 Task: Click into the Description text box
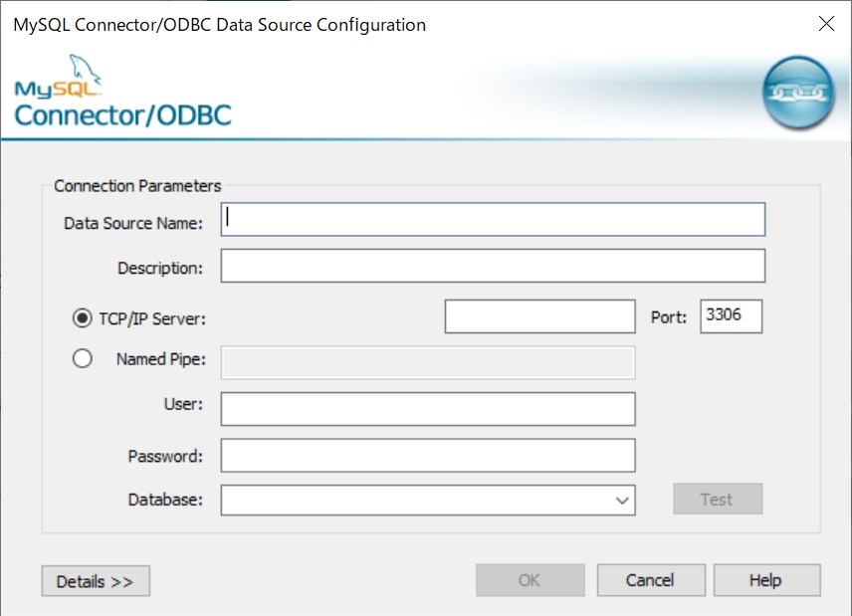493,266
